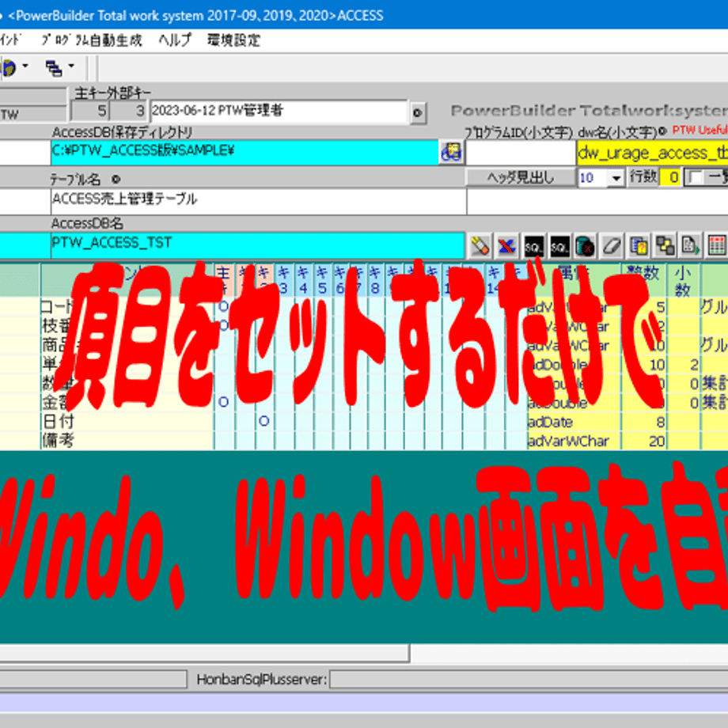This screenshot has height=728, width=728.
Task: Click the globe toolbar icon
Action: pyautogui.click(x=9, y=68)
